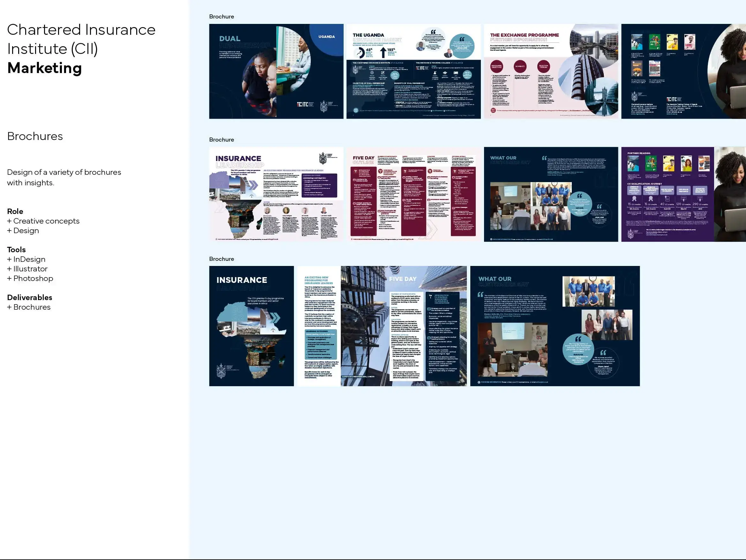Screen dimensions: 746x560
Task: Click the CII crest on Insurance Leadership page
Action: (323, 158)
